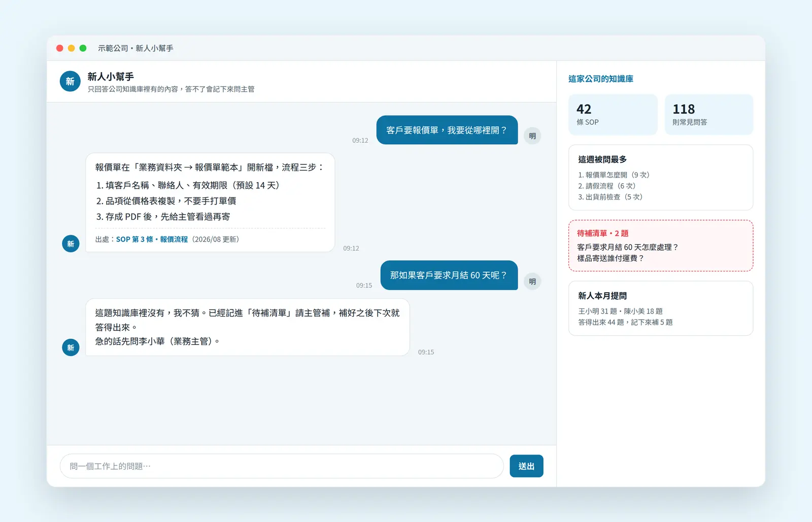Select 出貨前檢查（5 次）in top questions
The image size is (812, 522).
[611, 197]
